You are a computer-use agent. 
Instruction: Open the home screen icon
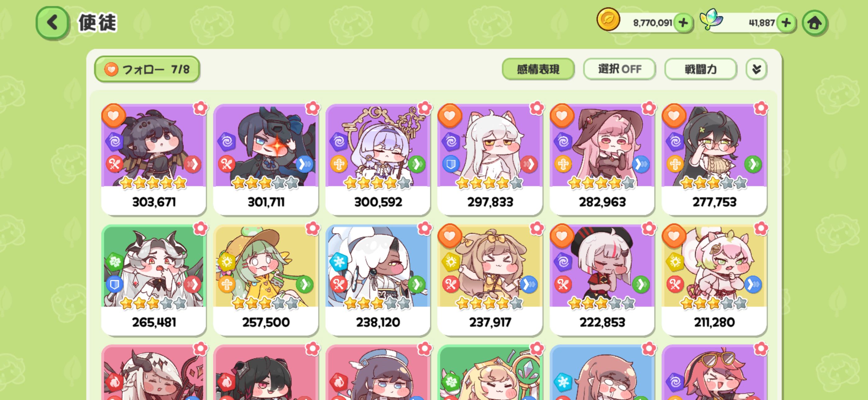pyautogui.click(x=814, y=23)
